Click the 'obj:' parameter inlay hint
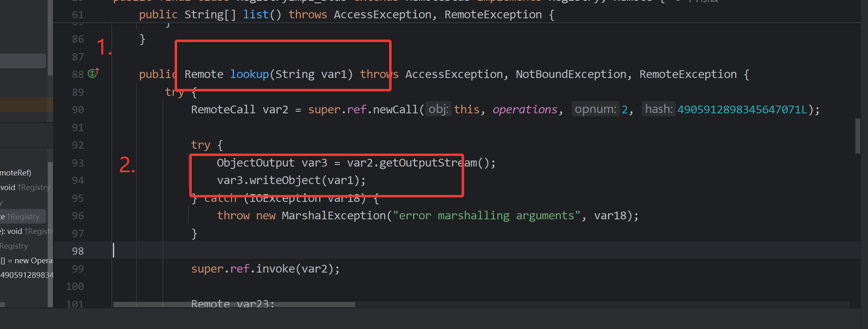Image resolution: width=868 pixels, height=329 pixels. pyautogui.click(x=438, y=109)
